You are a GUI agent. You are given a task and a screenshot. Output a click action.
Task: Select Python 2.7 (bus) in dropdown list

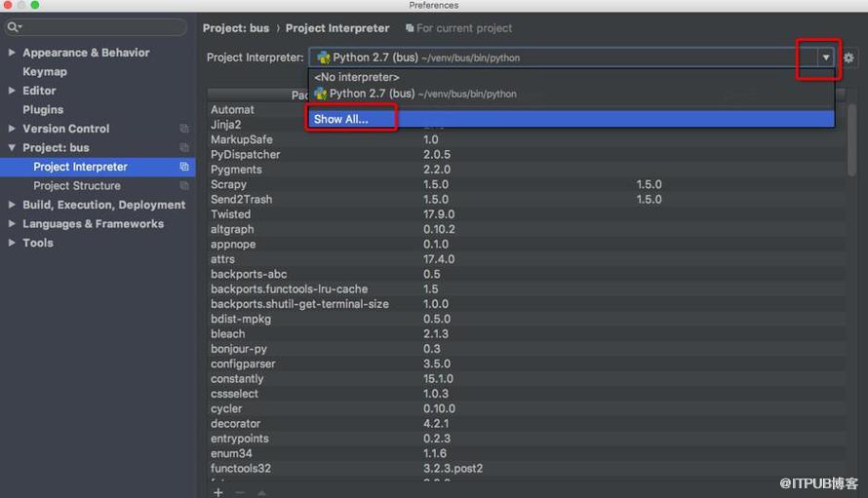click(572, 94)
